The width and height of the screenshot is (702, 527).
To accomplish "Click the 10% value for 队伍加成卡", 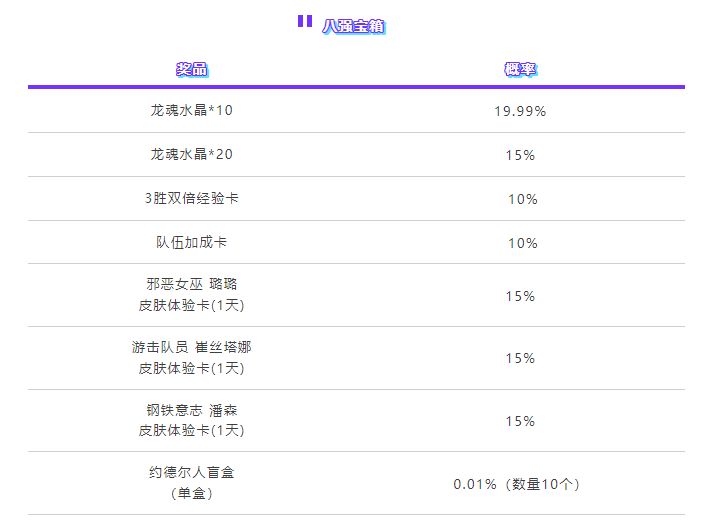I will tap(522, 243).
